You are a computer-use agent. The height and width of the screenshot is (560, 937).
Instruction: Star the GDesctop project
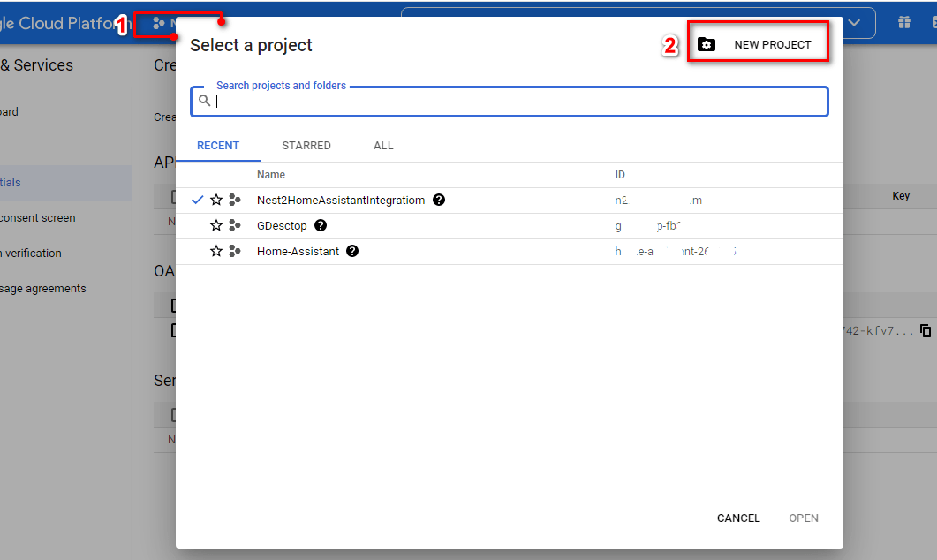pos(216,226)
